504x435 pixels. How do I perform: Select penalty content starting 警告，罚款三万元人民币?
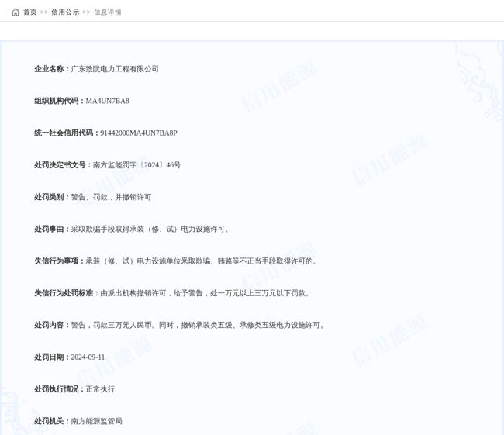198,325
